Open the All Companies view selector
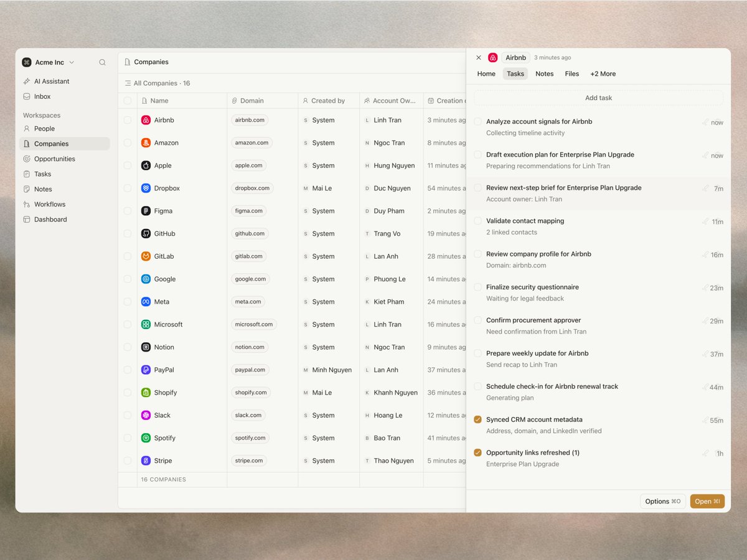This screenshot has height=560, width=747. tap(157, 83)
